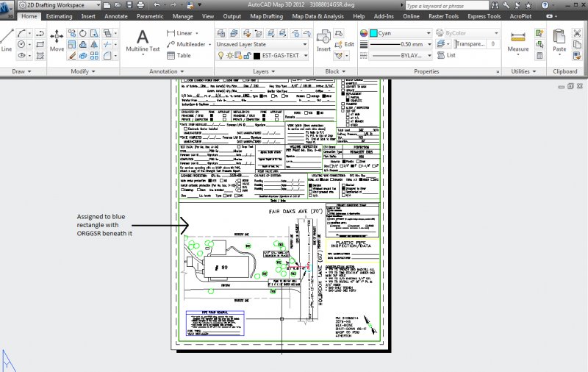Click the Multiline Text tool

(x=143, y=41)
